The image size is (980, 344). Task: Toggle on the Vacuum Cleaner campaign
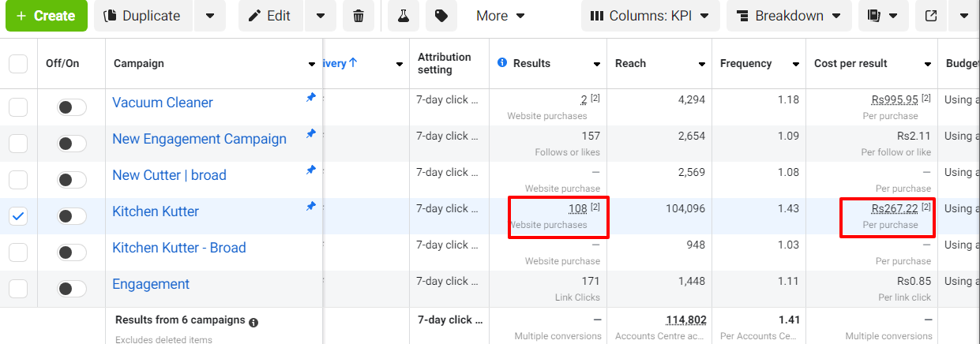tap(71, 107)
